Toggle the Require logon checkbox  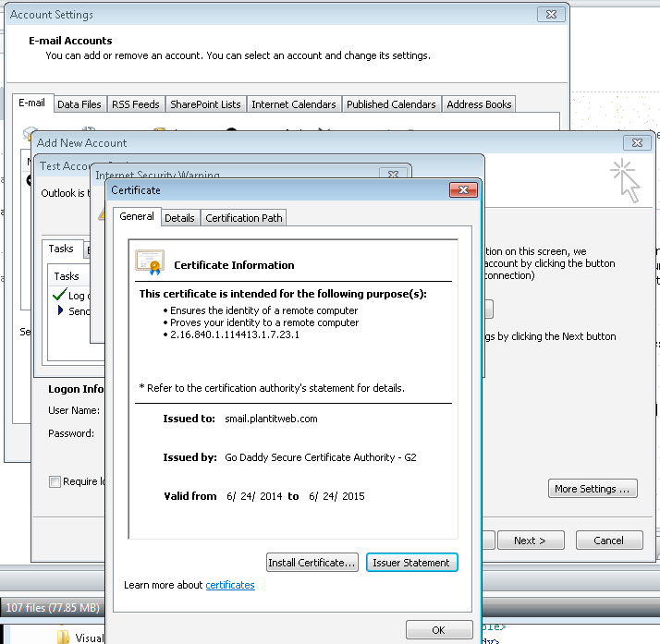coord(55,481)
